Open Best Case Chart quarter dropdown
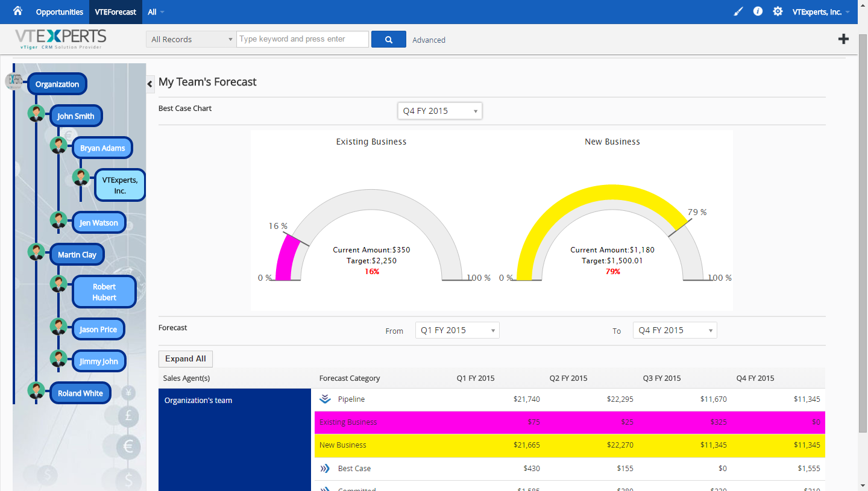 coord(440,111)
